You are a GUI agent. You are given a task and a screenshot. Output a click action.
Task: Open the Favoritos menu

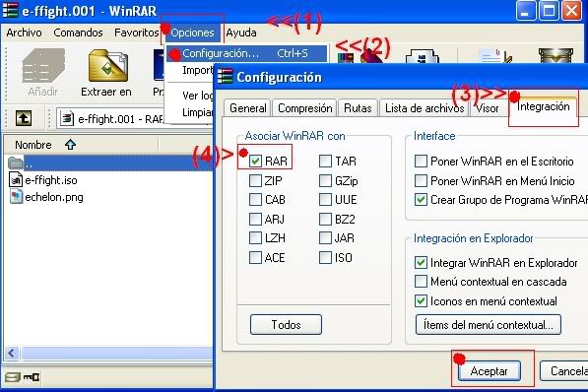[x=137, y=33]
